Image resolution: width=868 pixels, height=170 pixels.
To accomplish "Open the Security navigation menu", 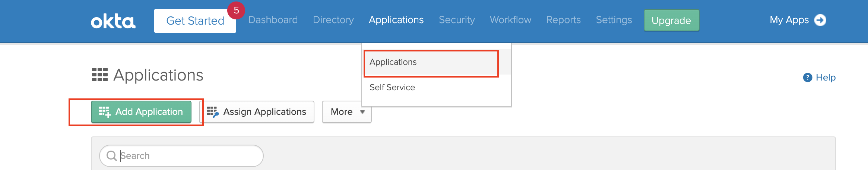I will click(457, 20).
